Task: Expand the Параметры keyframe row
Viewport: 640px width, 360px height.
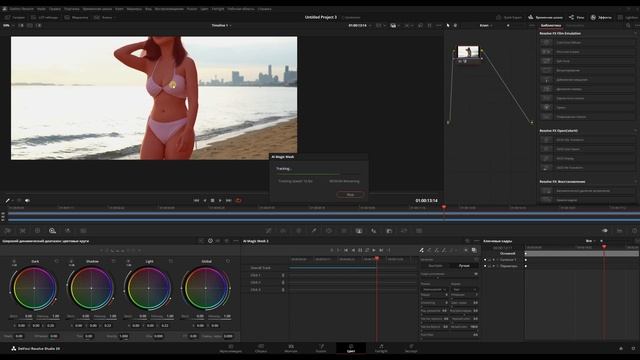Action: point(497,266)
